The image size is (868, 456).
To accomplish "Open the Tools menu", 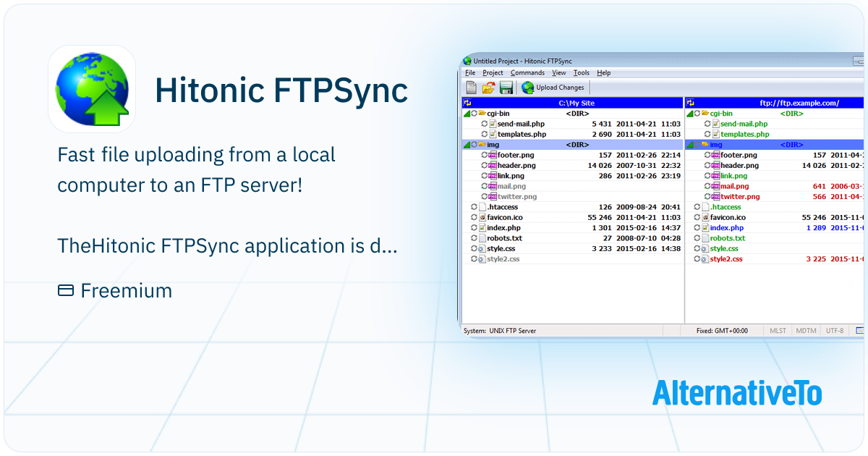I will [x=582, y=73].
